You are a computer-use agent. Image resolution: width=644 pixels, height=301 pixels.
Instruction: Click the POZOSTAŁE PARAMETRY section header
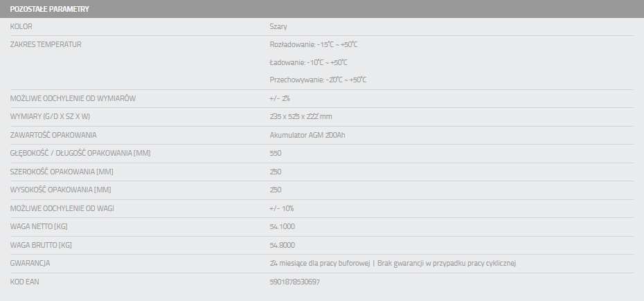click(49, 9)
